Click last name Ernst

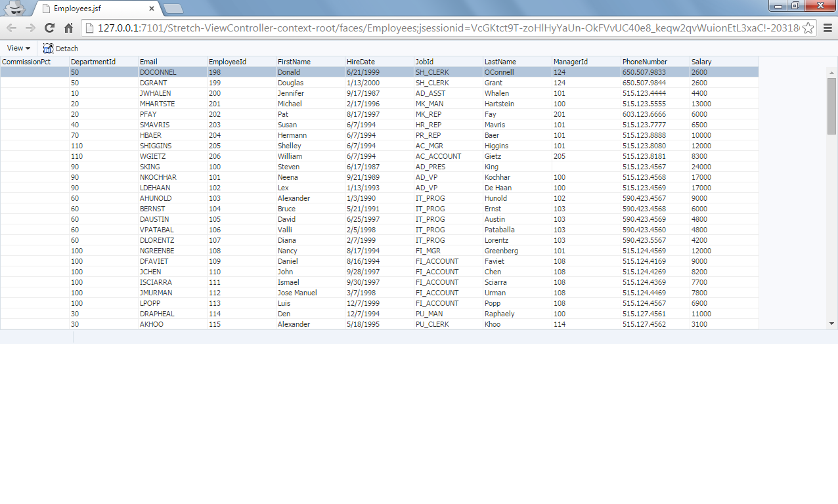pyautogui.click(x=494, y=209)
